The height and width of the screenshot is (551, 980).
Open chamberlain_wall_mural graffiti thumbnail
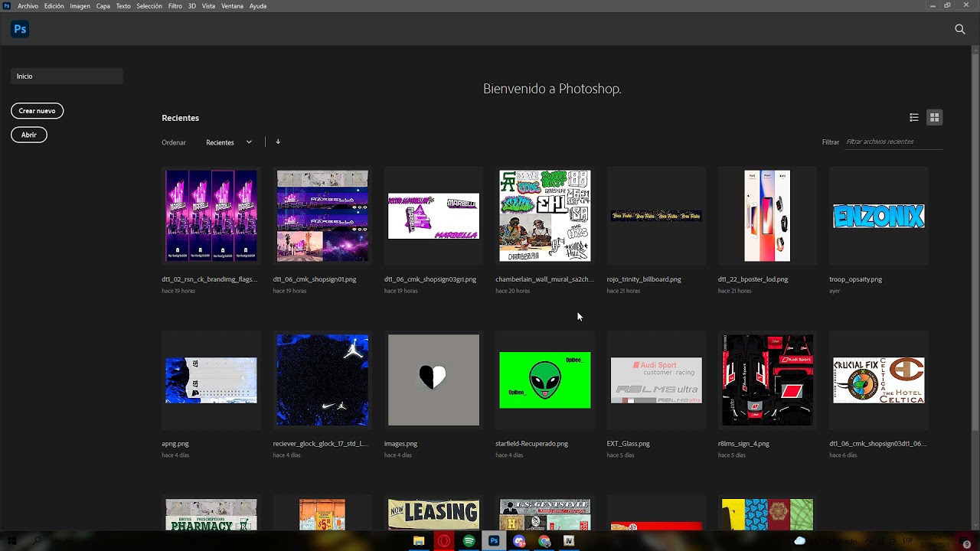click(x=545, y=216)
